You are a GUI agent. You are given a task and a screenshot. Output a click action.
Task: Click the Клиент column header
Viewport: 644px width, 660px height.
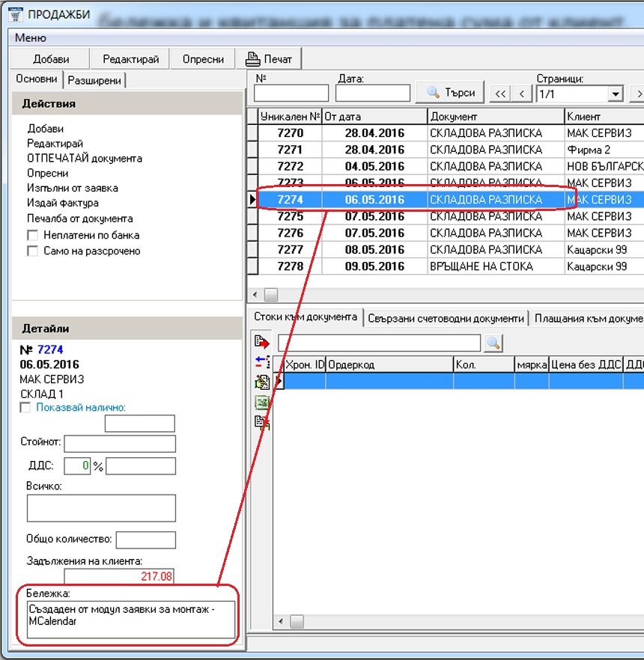(x=604, y=116)
